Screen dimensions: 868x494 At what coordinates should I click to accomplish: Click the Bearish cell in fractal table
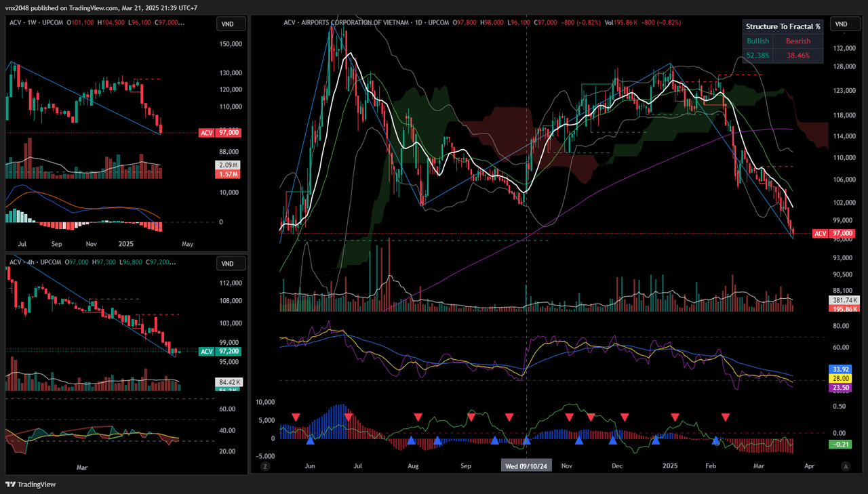[798, 41]
